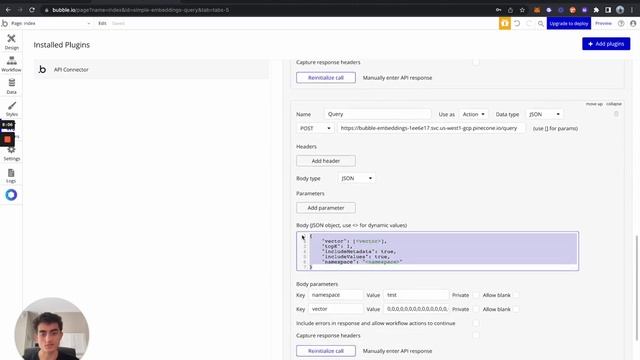Screen dimensions: 640x360
Task: Reload the browser page
Action: point(32,10)
